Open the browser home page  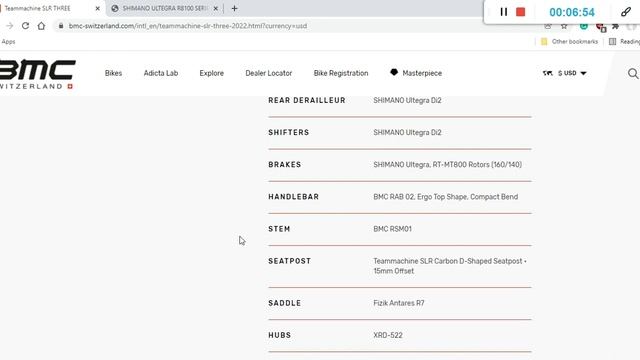click(x=41, y=26)
